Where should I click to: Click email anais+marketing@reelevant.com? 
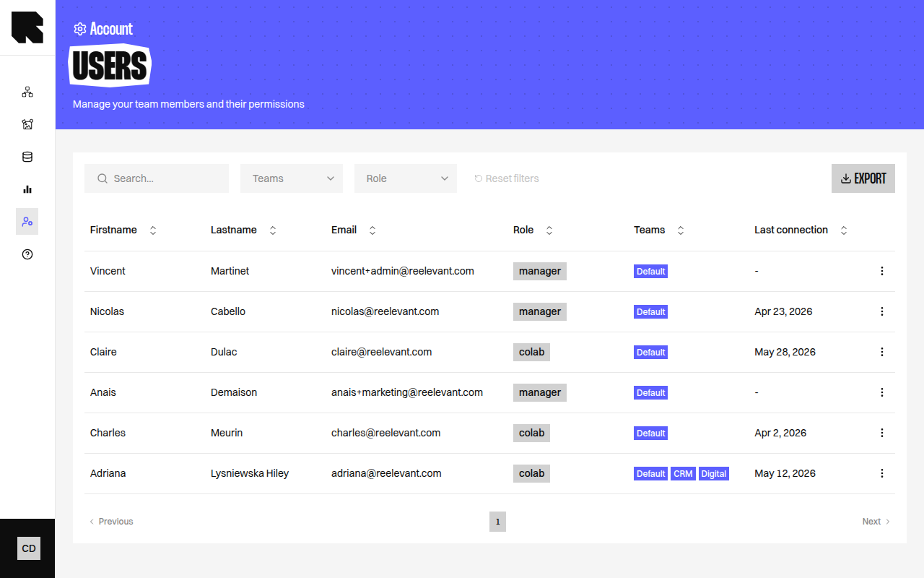pos(407,392)
